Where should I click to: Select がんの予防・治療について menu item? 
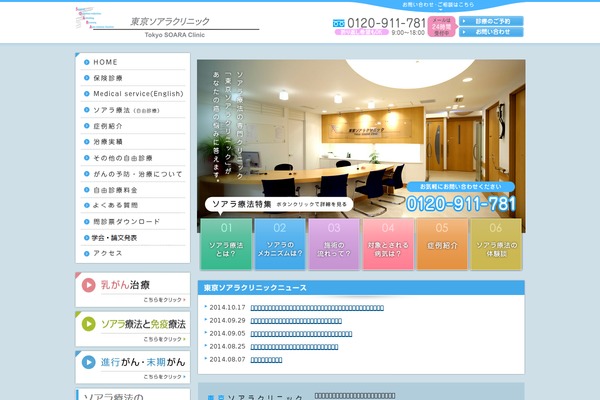pos(133,174)
